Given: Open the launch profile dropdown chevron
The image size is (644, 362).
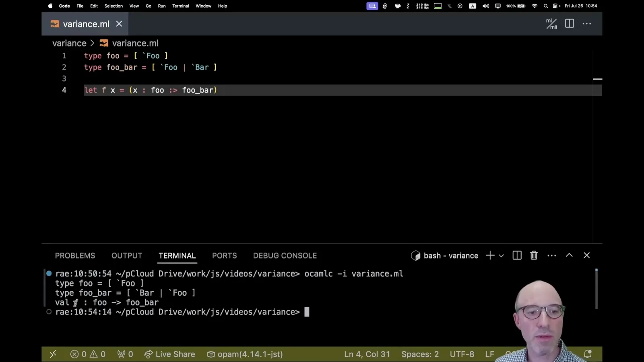Looking at the screenshot, I should click(501, 255).
